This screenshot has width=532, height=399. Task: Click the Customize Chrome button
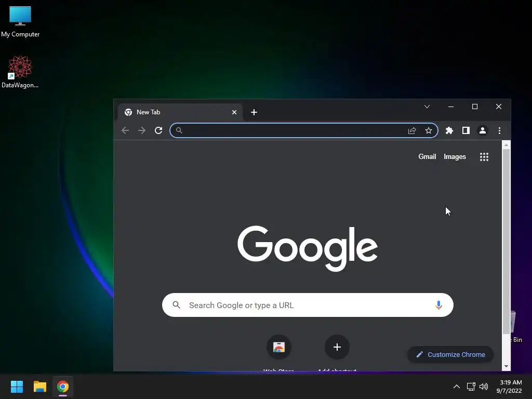click(450, 354)
